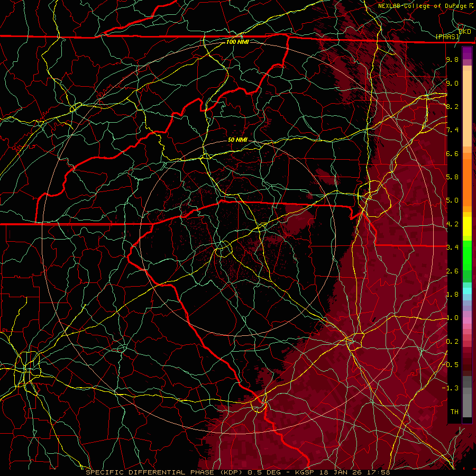This screenshot has width=476, height=476.
Task: Click the 3.4 scale value
Action: 452,248
